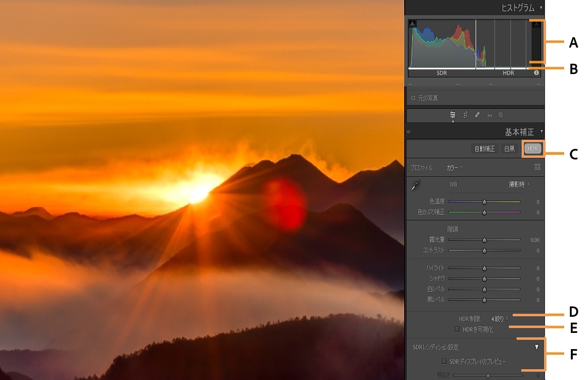Check SDRディスプレイのプレビュー option
This screenshot has height=380, width=588.
(444, 361)
